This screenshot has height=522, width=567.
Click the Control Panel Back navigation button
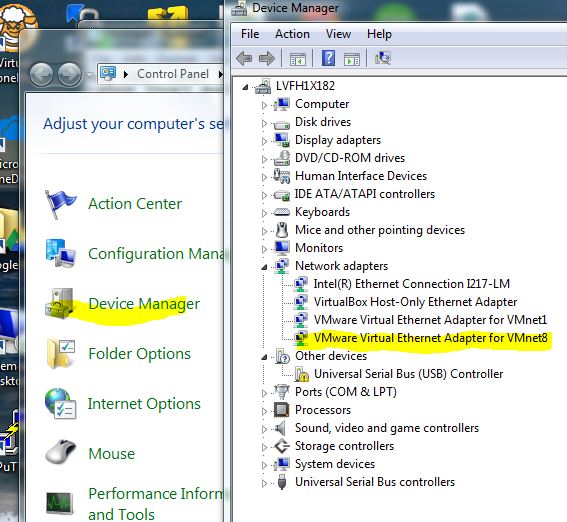(x=41, y=74)
